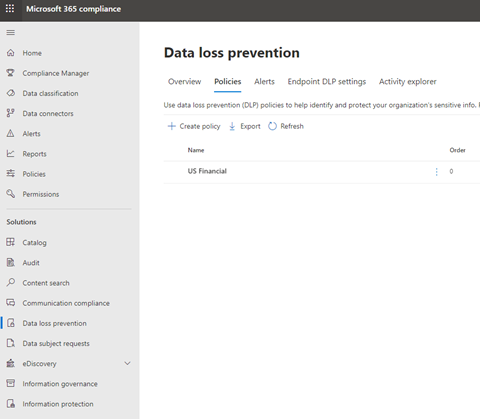Click the Compliance Manager trophy icon
Image resolution: width=480 pixels, height=419 pixels.
pyautogui.click(x=11, y=73)
